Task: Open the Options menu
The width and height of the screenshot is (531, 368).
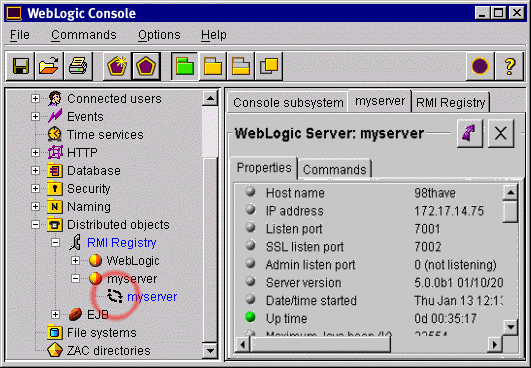Action: pos(159,35)
